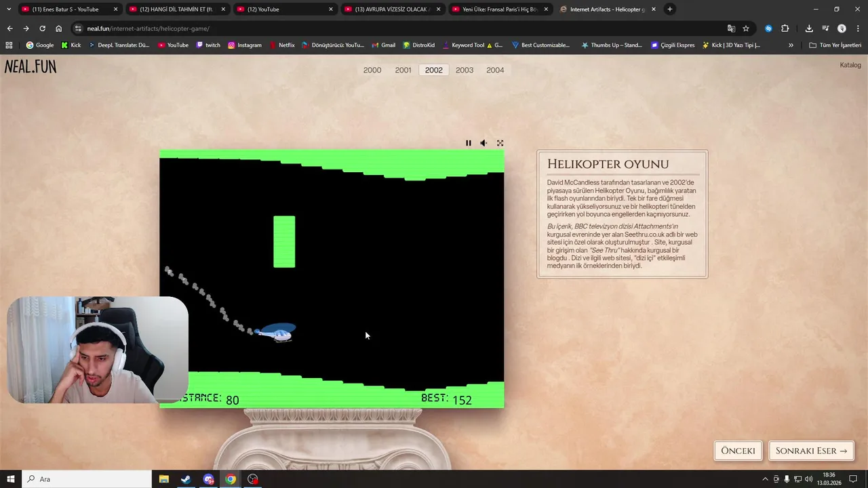Image resolution: width=868 pixels, height=488 pixels.
Task: Open the Kick | 3D Yazı Tipi bookmark
Action: 731,45
